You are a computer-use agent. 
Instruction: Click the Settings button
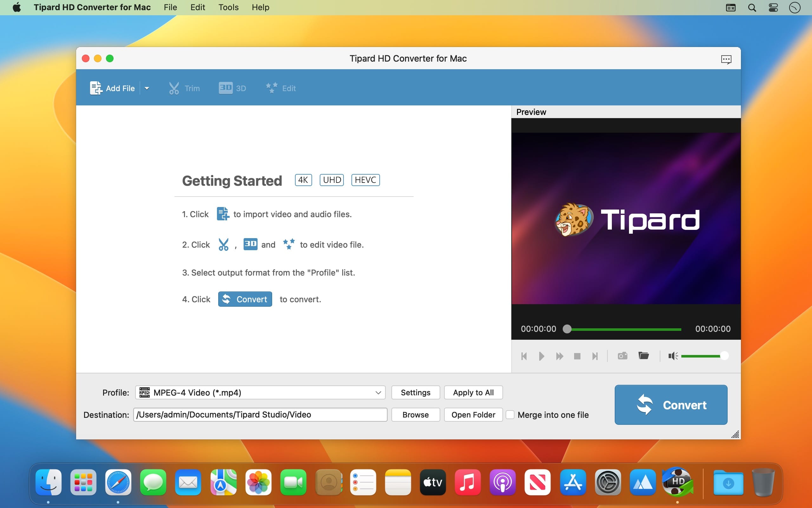click(416, 392)
